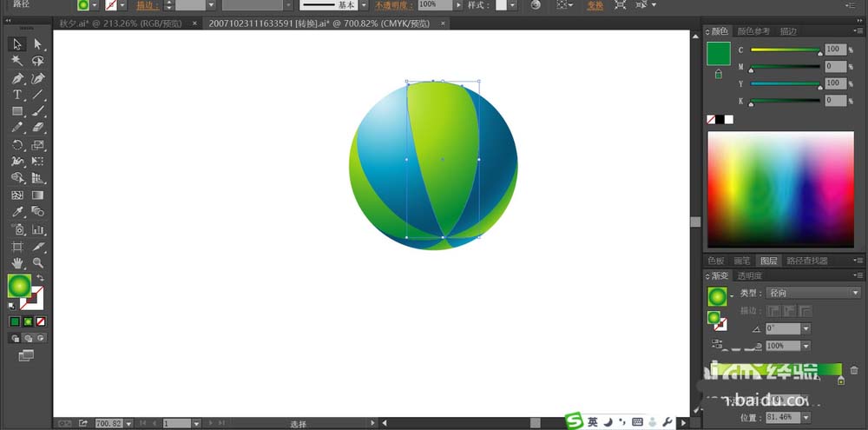Open stroke color dropdown in control bar
The height and width of the screenshot is (430, 868).
[x=122, y=5]
